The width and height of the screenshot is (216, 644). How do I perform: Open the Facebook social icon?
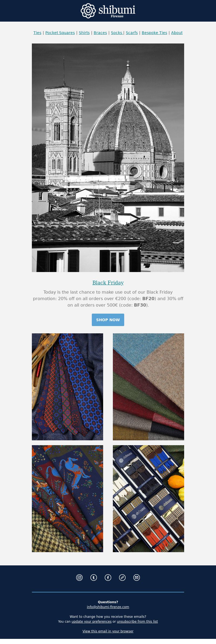click(x=108, y=578)
